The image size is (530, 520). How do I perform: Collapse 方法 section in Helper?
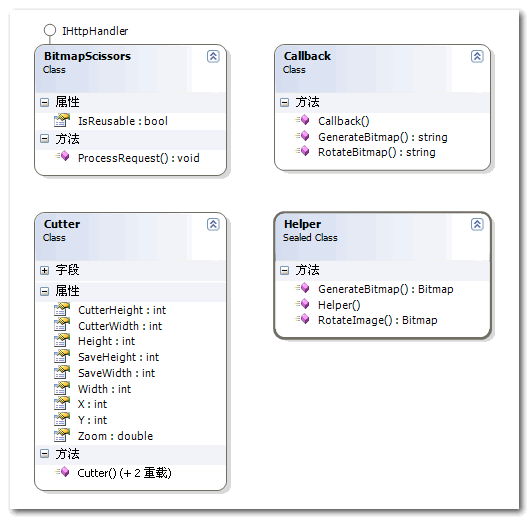285,270
